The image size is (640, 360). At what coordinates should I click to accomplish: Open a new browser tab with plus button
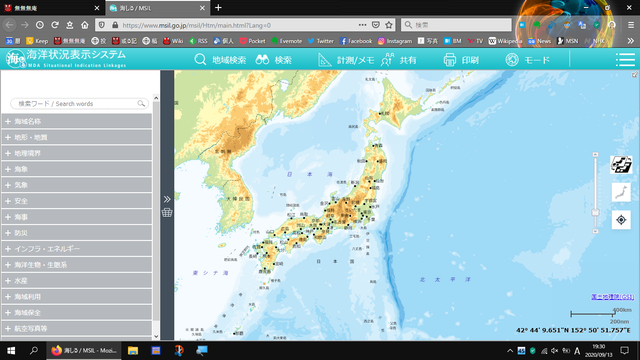pos(218,7)
